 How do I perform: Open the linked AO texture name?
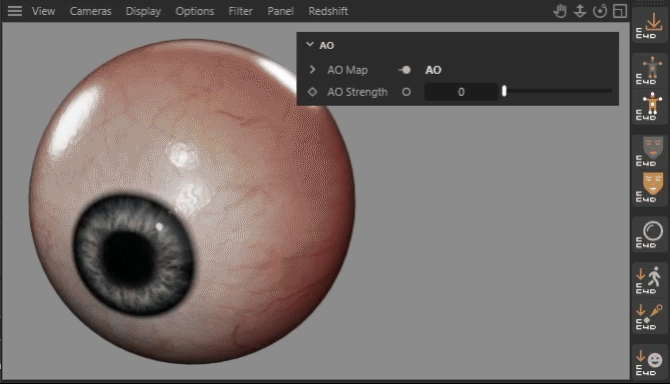[x=433, y=70]
